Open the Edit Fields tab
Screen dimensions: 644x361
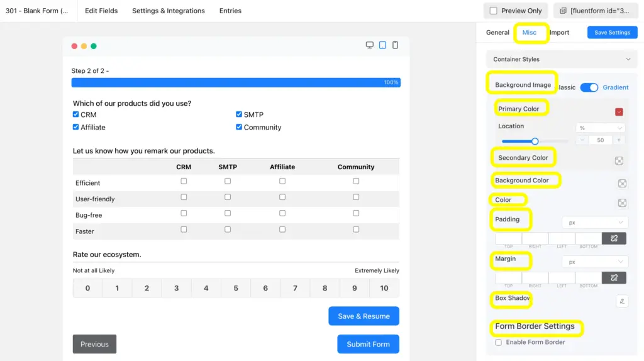(101, 11)
